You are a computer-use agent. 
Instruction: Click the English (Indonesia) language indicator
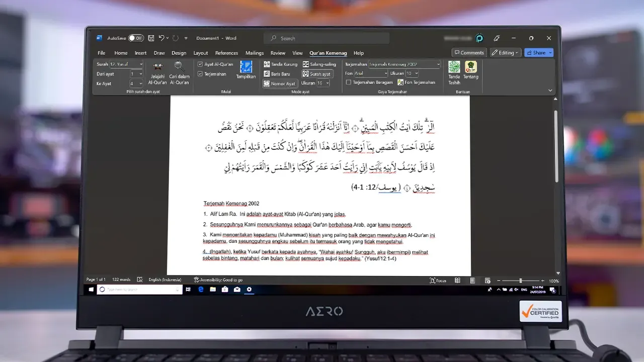165,280
